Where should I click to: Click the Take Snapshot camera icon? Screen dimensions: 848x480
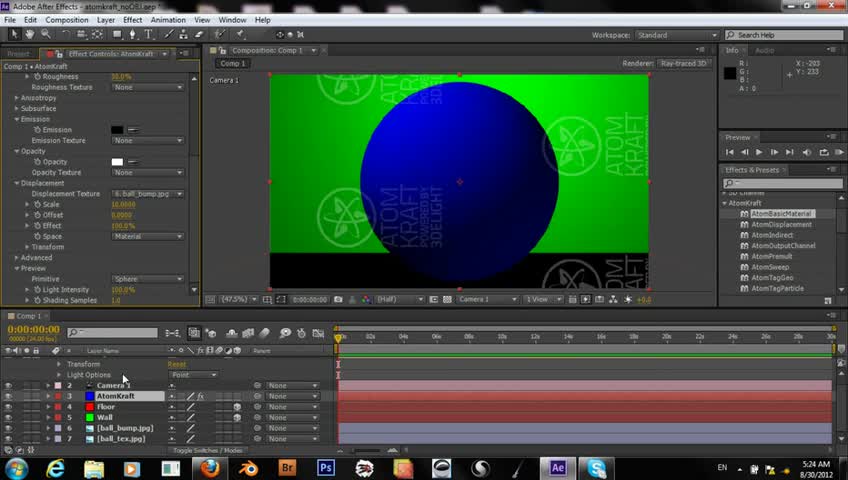(x=338, y=299)
